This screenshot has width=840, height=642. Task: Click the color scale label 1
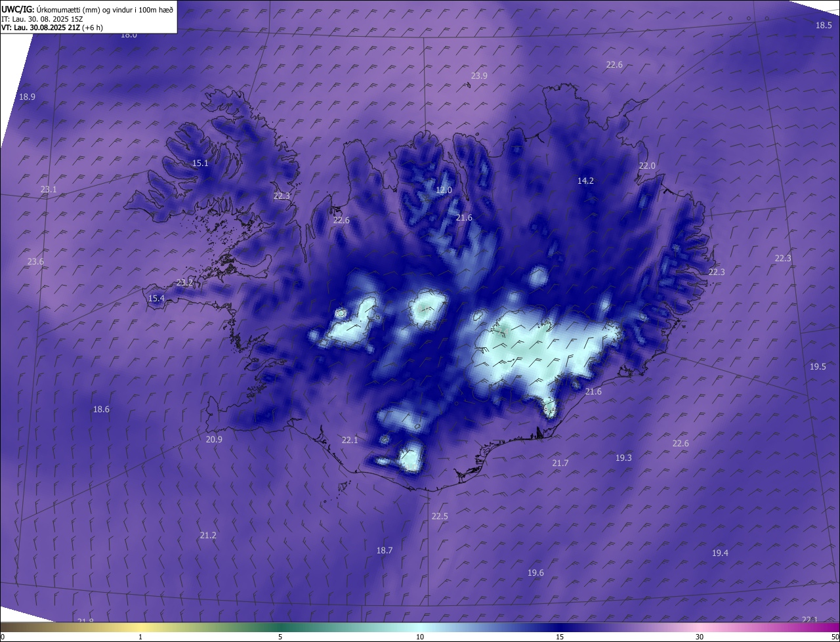(x=140, y=637)
